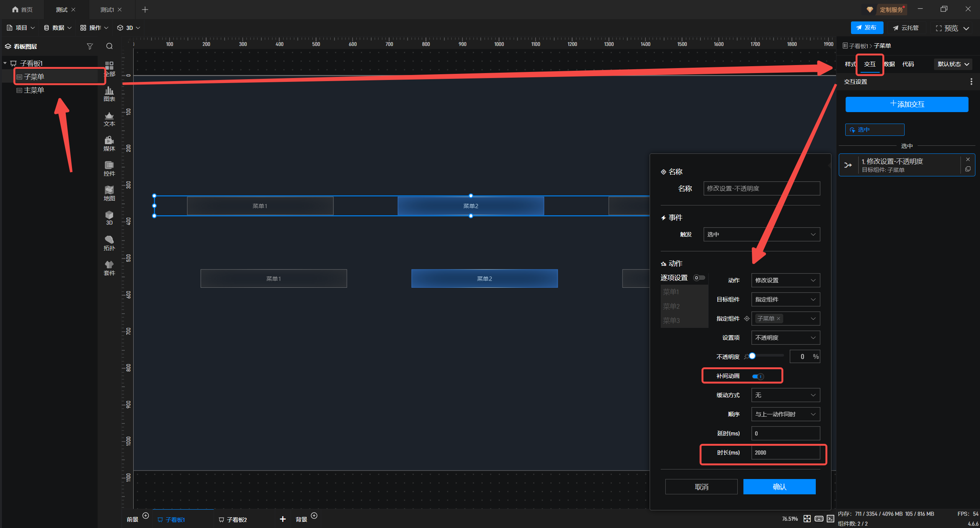Screen dimensions: 980x528
Task: Expand the 默认状态 state dropdown
Action: (x=953, y=64)
